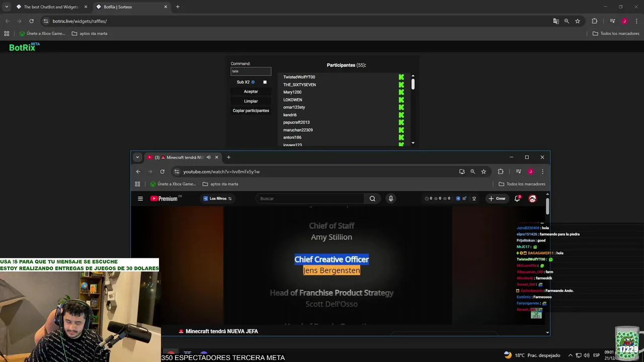Close the BotRix | Sorteos tab
Image resolution: width=644 pixels, height=362 pixels.
166,7
